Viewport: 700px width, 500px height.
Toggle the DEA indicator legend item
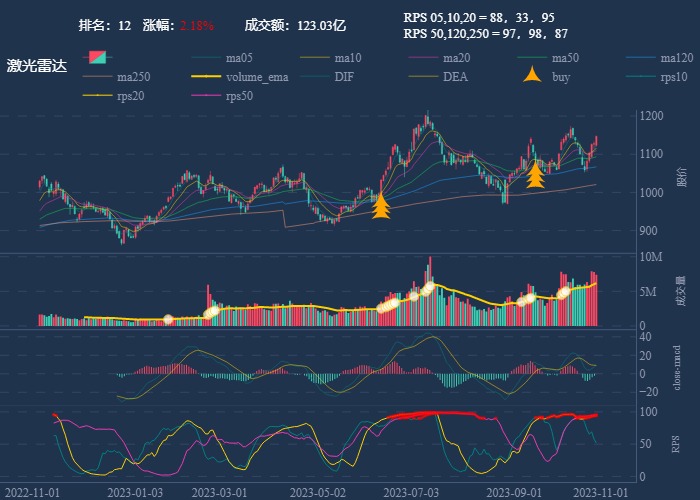point(424,77)
